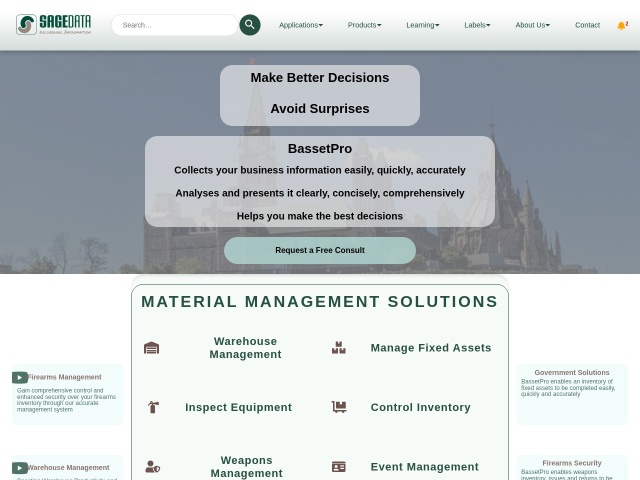640x480 pixels.
Task: Click the Material Management Solutions heading
Action: [x=320, y=302]
